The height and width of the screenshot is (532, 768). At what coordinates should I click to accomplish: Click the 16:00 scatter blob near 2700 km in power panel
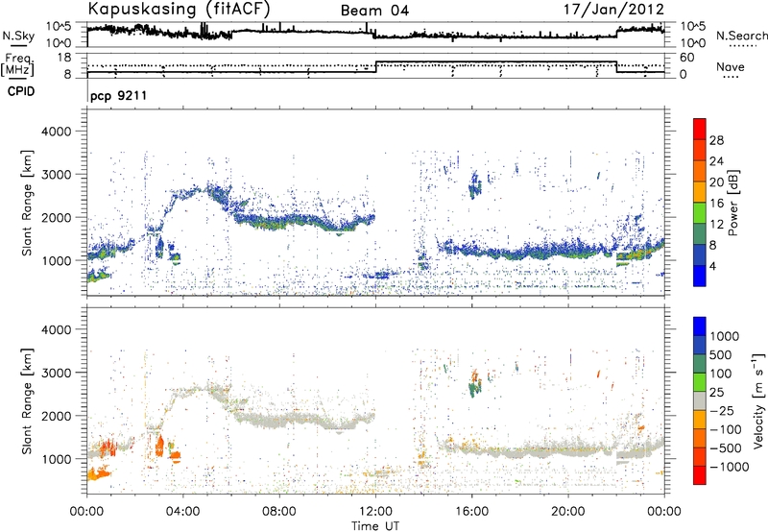pos(474,185)
